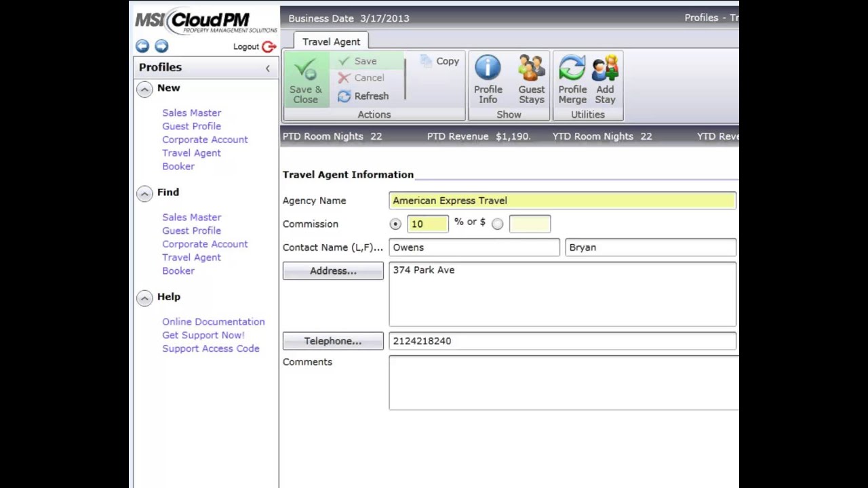This screenshot has height=488, width=868.
Task: Create new Sales Master profile
Action: [x=191, y=113]
